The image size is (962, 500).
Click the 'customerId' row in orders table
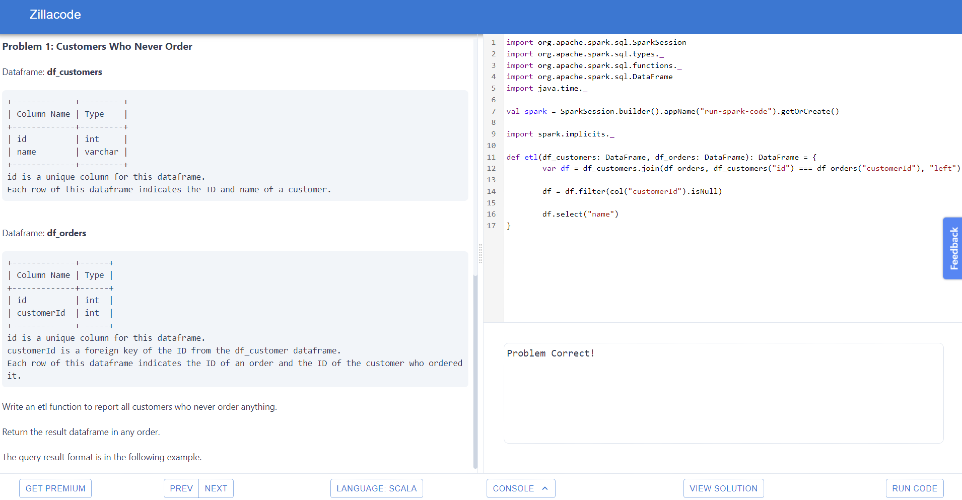60,313
